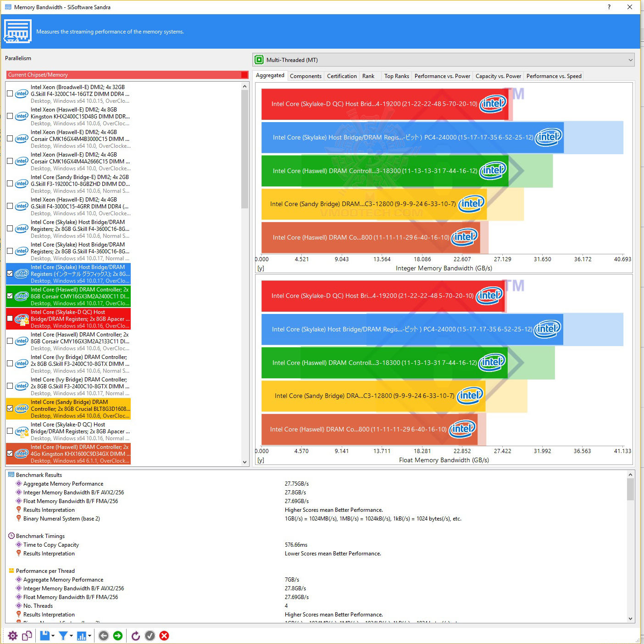Uncheck the green Haswell Corsair CMY16GX3M2A2400C11 entry

(10, 296)
